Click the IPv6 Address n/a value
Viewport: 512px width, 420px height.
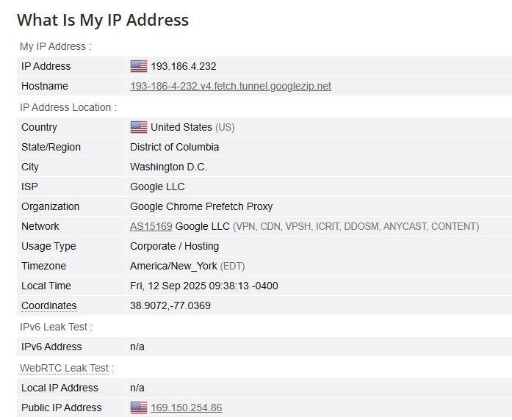point(137,347)
